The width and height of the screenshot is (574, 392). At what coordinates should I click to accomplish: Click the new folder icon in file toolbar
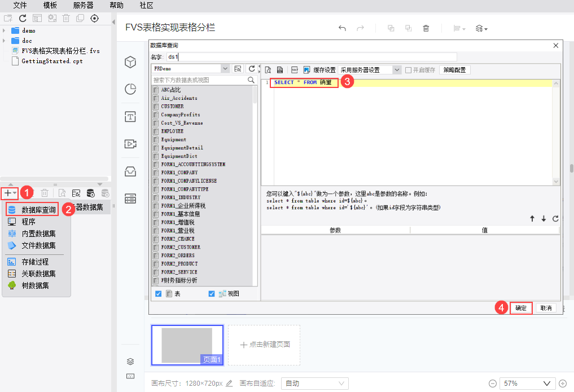(8, 18)
